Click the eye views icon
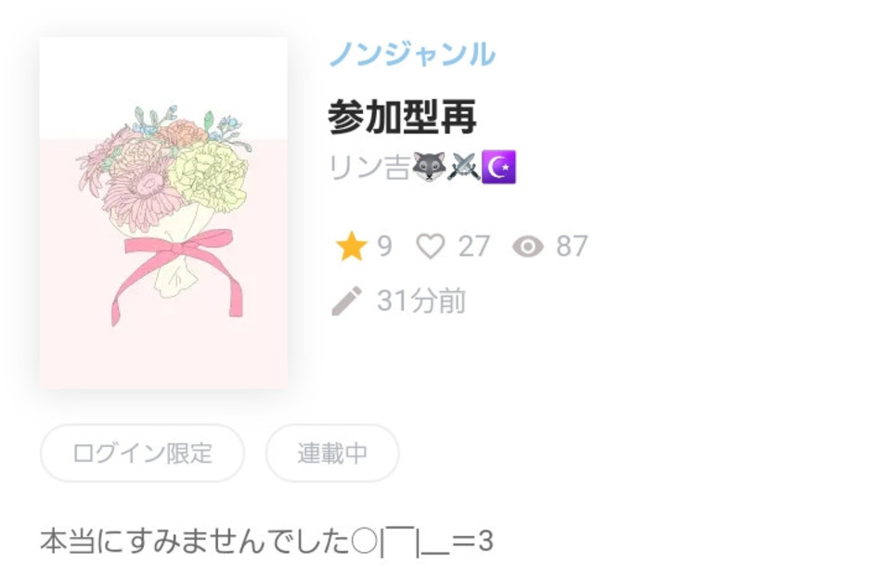 pyautogui.click(x=528, y=247)
